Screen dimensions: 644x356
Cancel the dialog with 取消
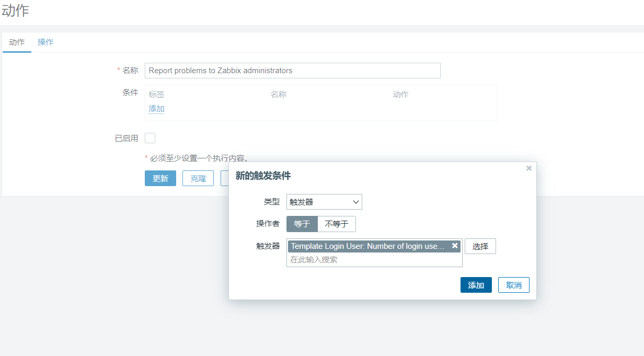pos(514,285)
